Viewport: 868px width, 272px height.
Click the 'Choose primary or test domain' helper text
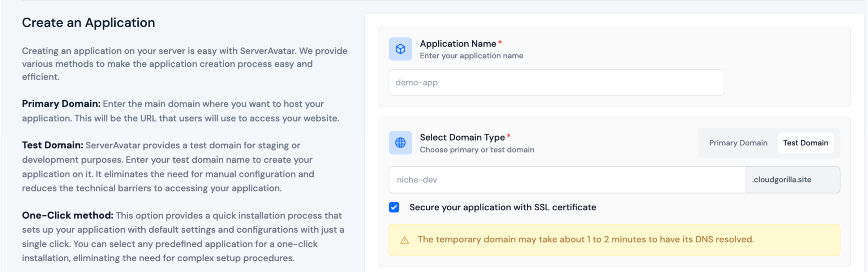tap(477, 150)
